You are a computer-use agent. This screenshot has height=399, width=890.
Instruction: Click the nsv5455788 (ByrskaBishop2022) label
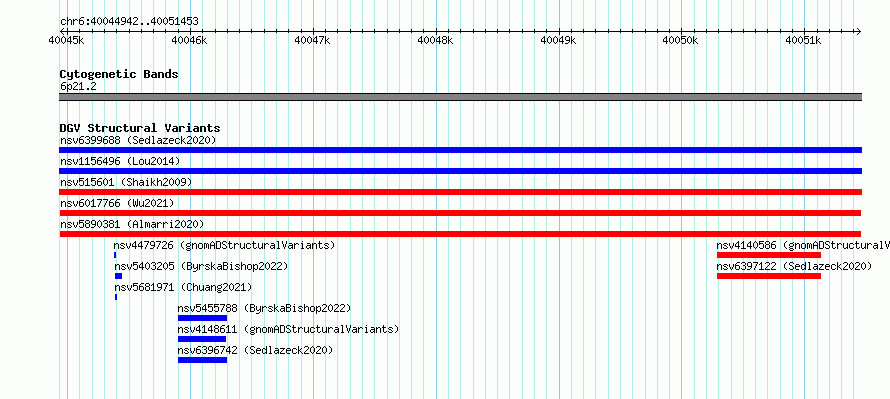pos(265,308)
